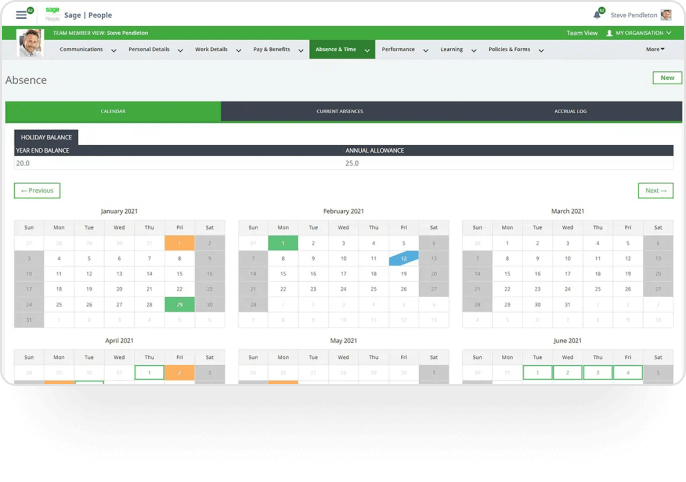Switch to the Current Absences tab
This screenshot has width=686, height=482.
[339, 111]
